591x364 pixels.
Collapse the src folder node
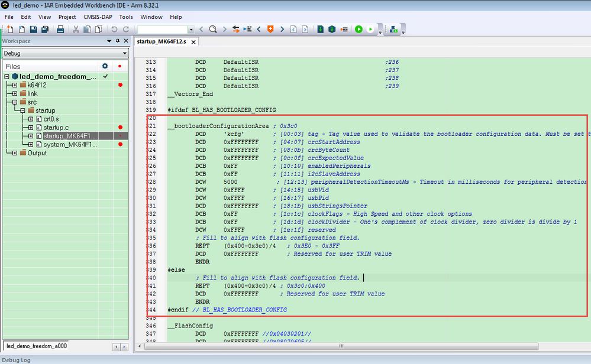coord(15,102)
